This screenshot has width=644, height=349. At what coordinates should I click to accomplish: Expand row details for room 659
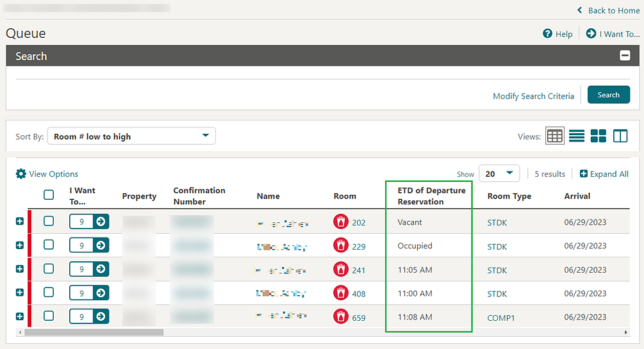(20, 316)
